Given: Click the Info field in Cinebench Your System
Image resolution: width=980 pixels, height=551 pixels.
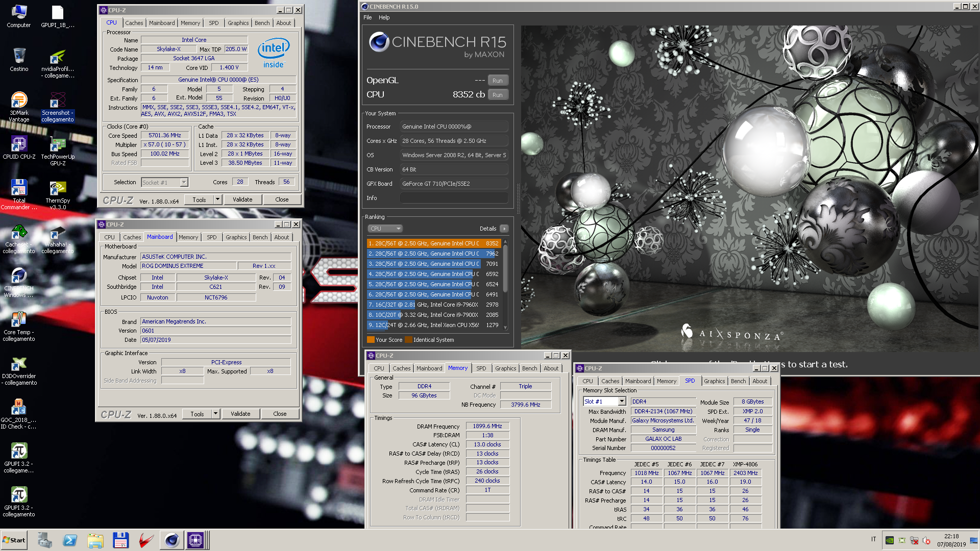Looking at the screenshot, I should (454, 198).
